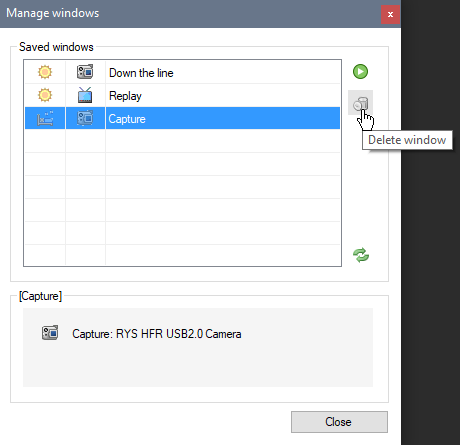
Task: Launch the selected window with green play icon
Action: click(x=360, y=72)
